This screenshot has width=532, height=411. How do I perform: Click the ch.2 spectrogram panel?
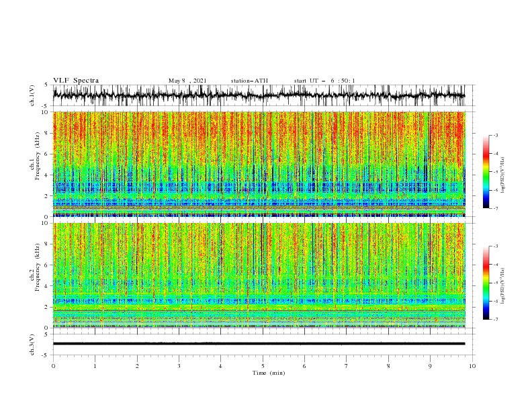[259, 275]
